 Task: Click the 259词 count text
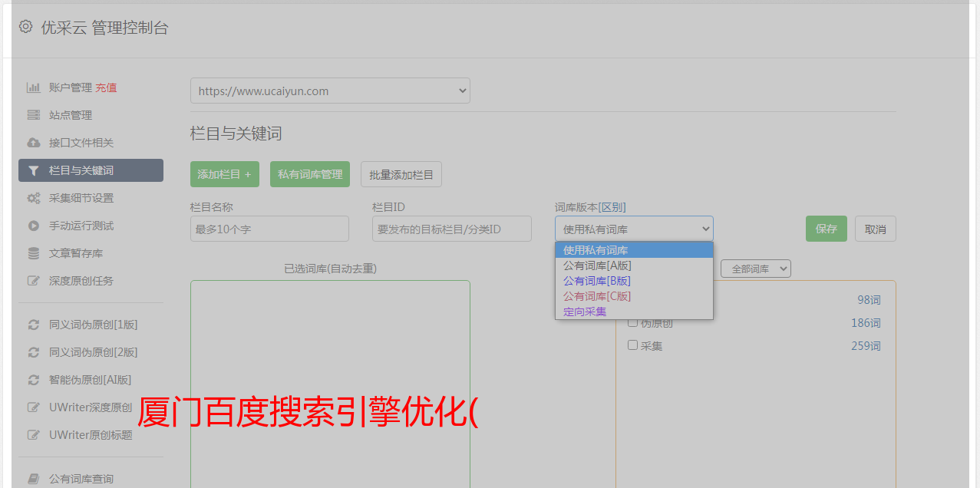866,346
